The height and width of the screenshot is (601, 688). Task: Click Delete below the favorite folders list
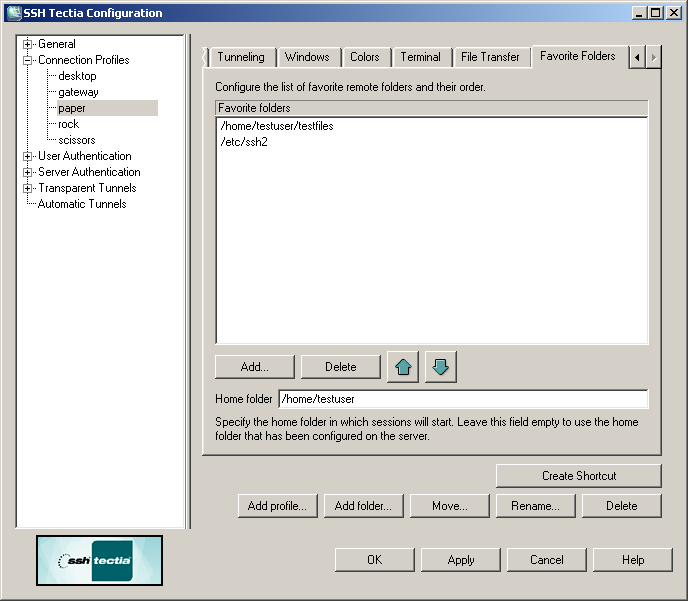340,367
